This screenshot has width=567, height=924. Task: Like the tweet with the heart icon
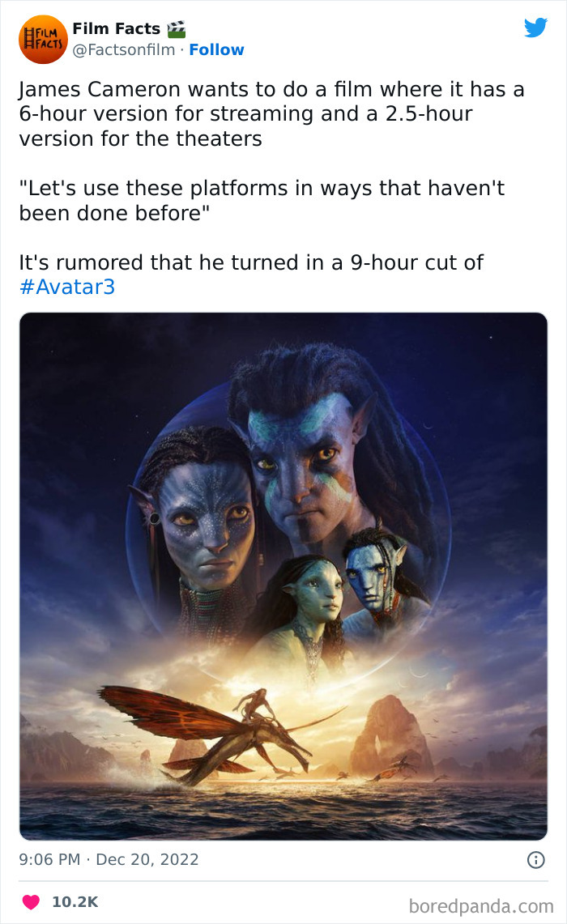point(31,901)
